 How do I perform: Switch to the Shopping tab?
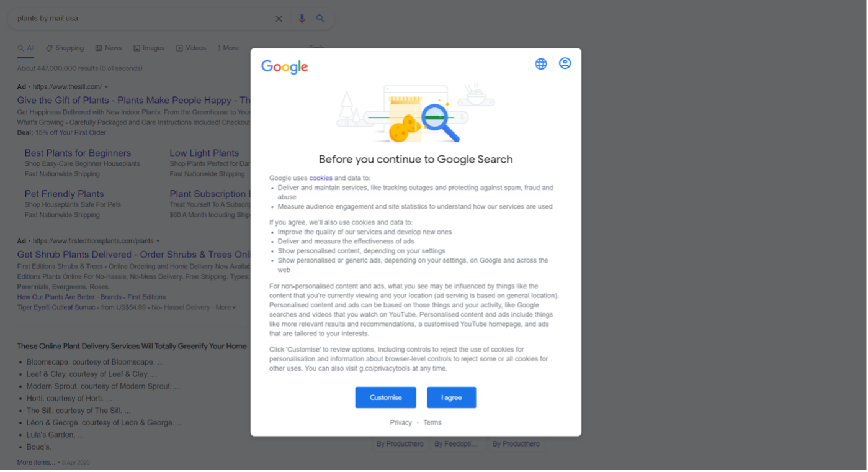[x=65, y=48]
